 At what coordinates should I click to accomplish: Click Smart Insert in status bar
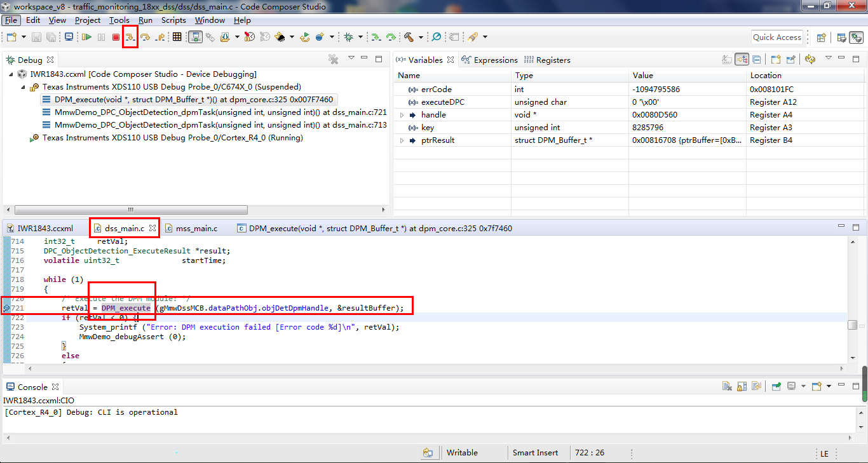[535, 453]
